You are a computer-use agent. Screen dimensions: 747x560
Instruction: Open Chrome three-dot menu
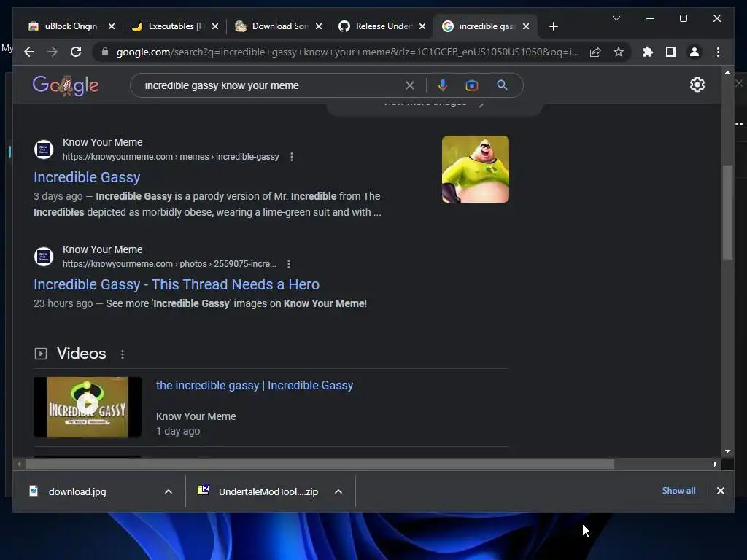point(718,52)
